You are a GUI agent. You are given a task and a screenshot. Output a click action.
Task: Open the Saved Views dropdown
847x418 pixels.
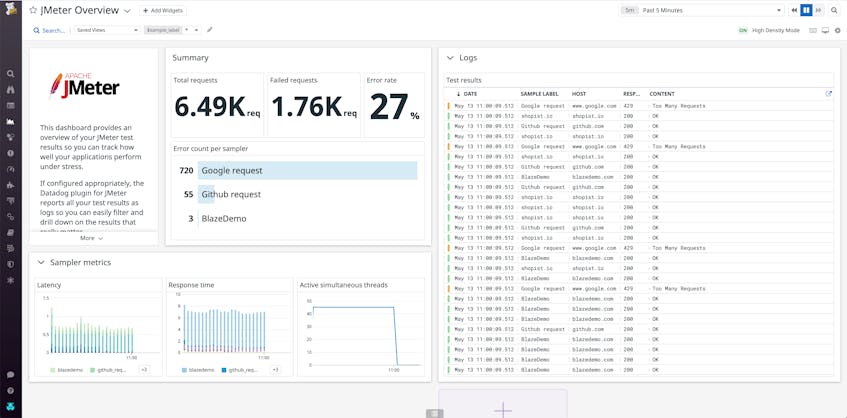107,30
